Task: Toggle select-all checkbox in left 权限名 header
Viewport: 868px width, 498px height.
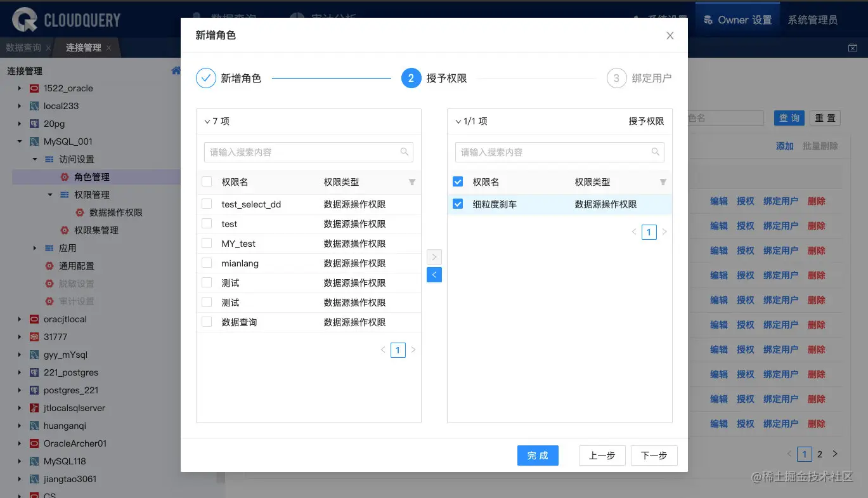Action: coord(207,182)
